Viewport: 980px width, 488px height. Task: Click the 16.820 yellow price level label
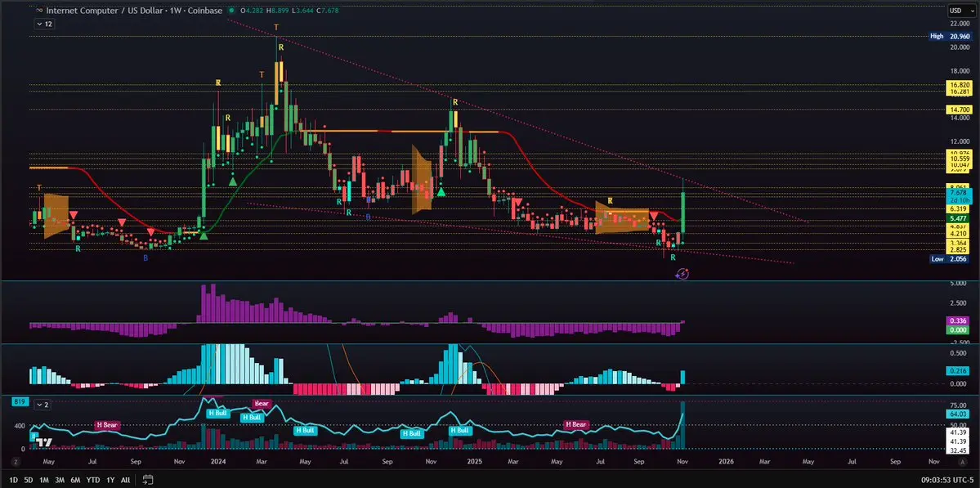coord(960,84)
